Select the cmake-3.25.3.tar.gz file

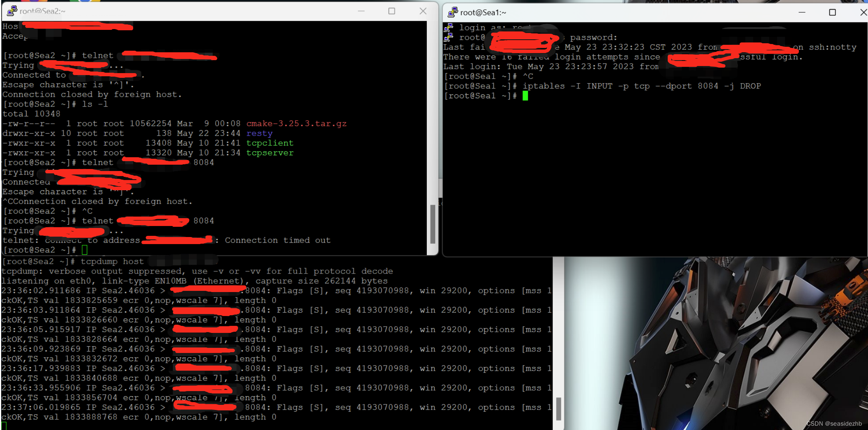(297, 123)
